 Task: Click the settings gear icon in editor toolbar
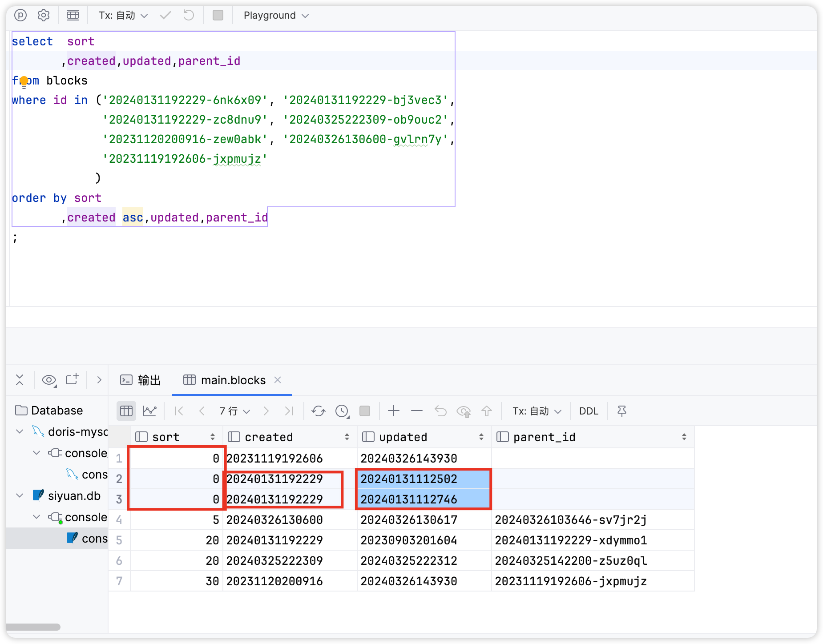point(44,16)
